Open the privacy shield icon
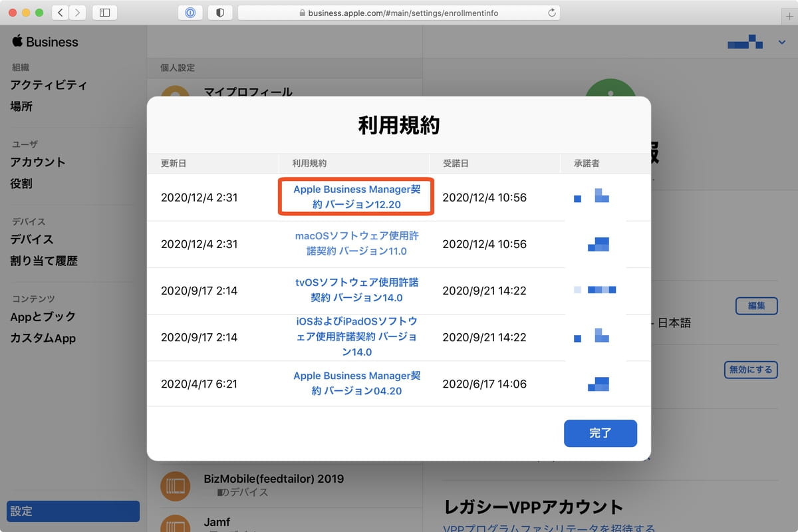Screen dimensions: 798x532 point(220,13)
